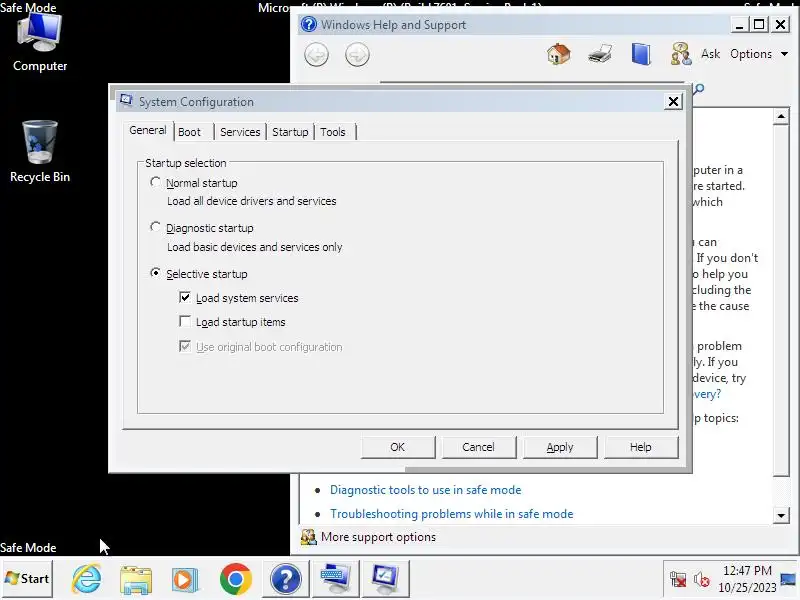
Task: Click Cancel in System Configuration
Action: [x=478, y=447]
